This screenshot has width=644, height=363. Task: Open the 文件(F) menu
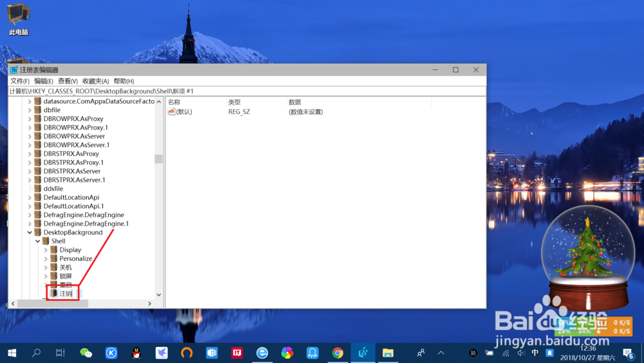[20, 81]
